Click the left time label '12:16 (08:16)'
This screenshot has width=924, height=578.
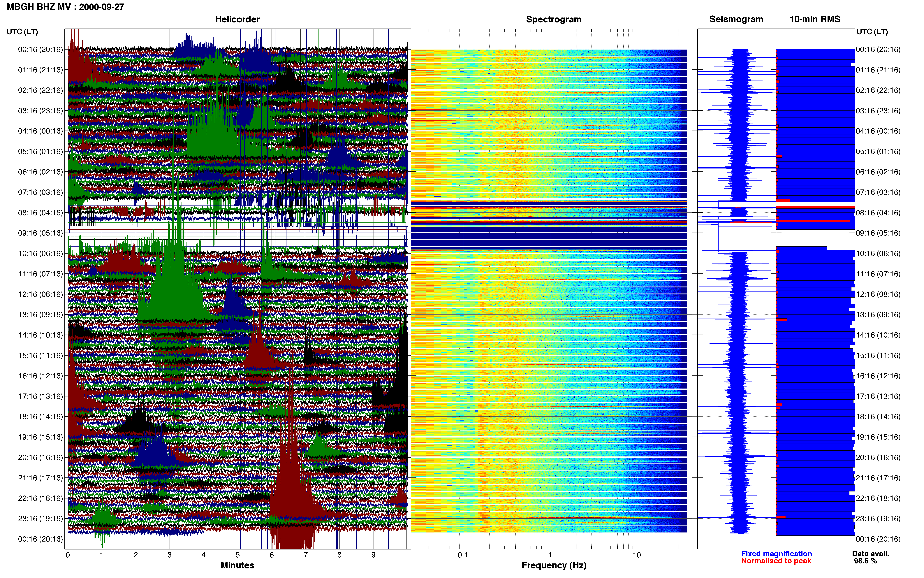(x=41, y=294)
